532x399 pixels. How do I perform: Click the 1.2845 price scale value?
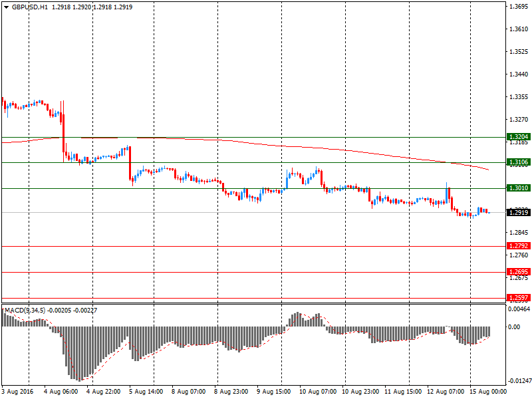coord(519,232)
